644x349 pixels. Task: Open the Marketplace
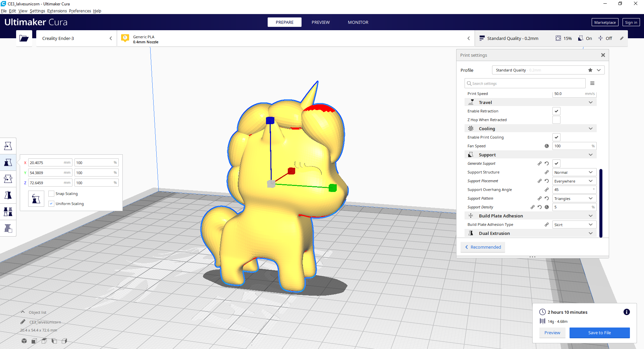pyautogui.click(x=605, y=22)
